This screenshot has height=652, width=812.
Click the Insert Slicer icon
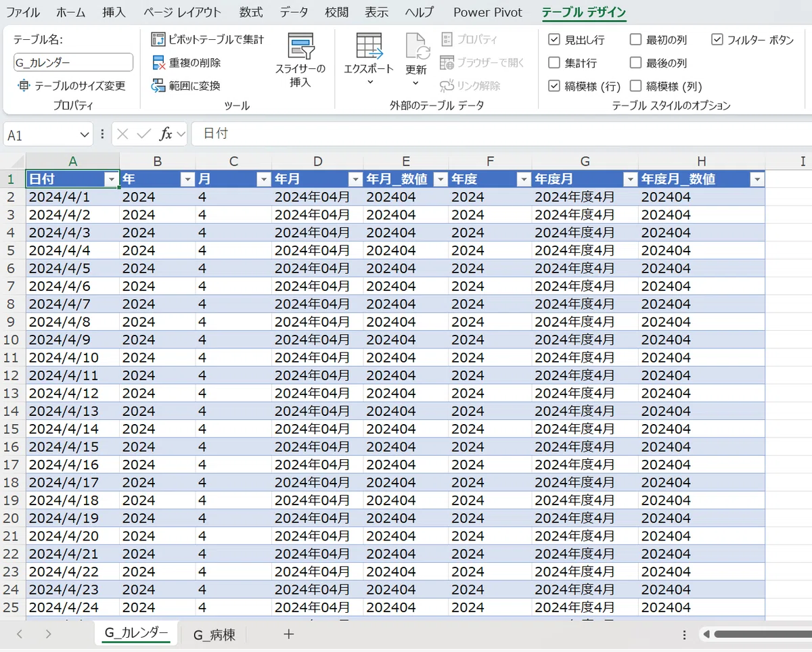click(300, 47)
